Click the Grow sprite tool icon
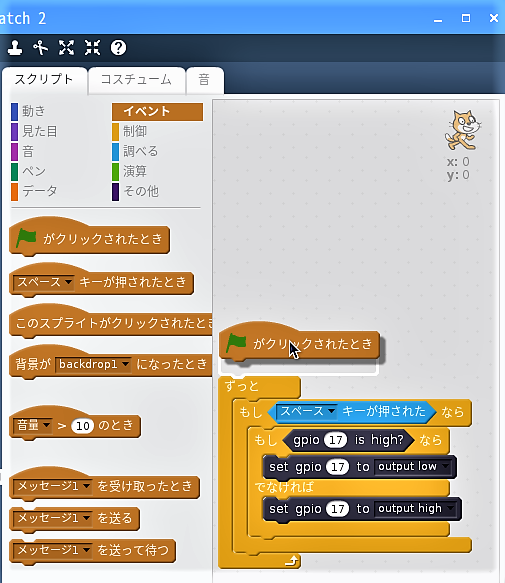Image resolution: width=505 pixels, height=583 pixels. [66, 48]
